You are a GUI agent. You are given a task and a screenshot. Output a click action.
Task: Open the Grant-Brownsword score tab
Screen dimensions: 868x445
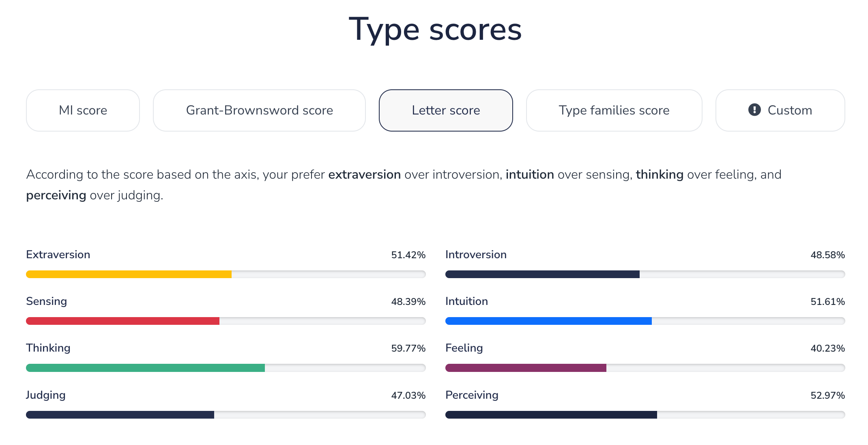pyautogui.click(x=259, y=110)
